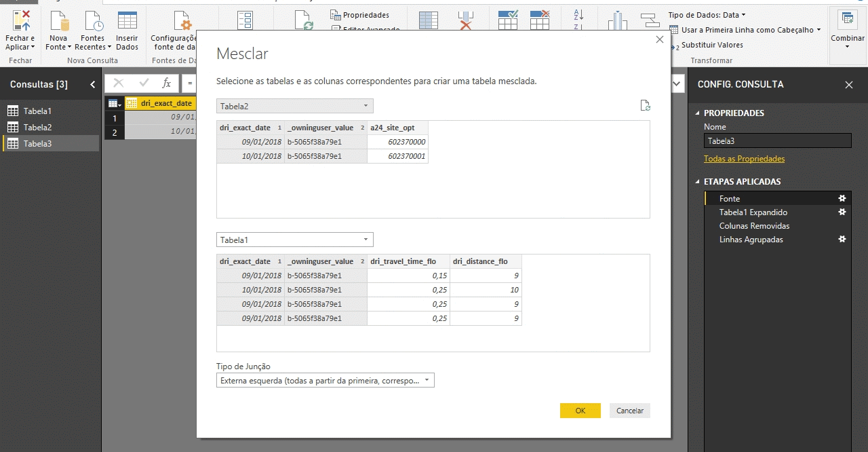Expand the formula bar dropdown arrow

tap(677, 83)
